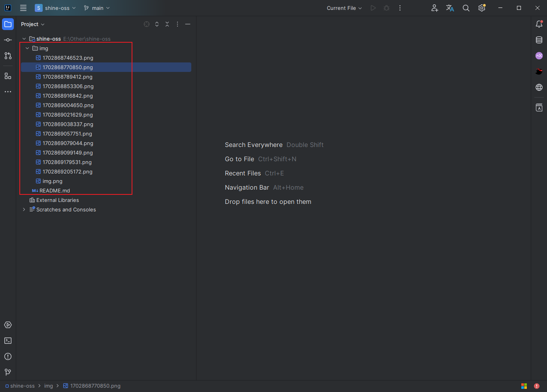Open shine-oss project dropdown
Viewport: 547px width, 392px height.
coord(55,8)
